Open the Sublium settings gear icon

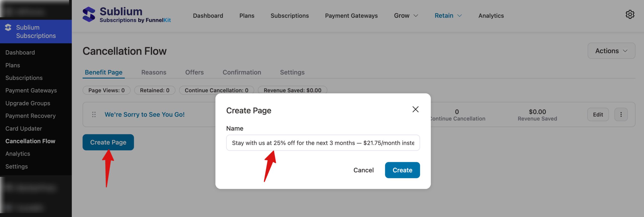point(630,15)
